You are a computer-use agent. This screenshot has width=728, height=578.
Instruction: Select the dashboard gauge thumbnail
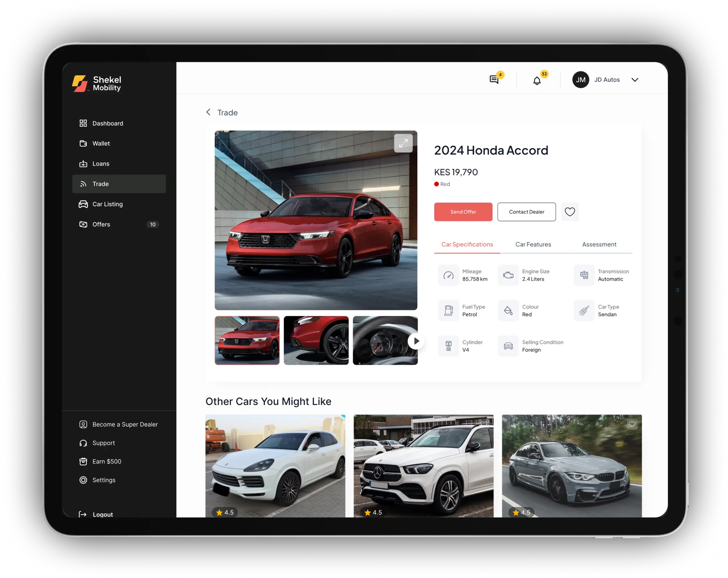(x=385, y=340)
